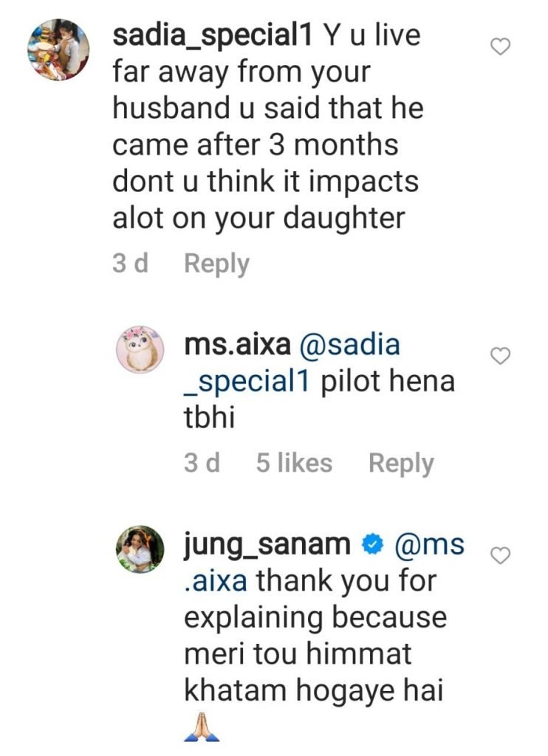Visit the ms.aixa username link

pos(238,346)
